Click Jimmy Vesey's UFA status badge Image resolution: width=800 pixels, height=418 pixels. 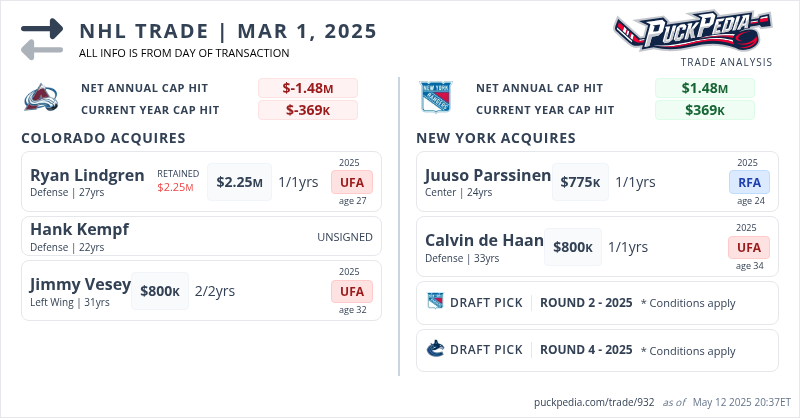point(352,291)
